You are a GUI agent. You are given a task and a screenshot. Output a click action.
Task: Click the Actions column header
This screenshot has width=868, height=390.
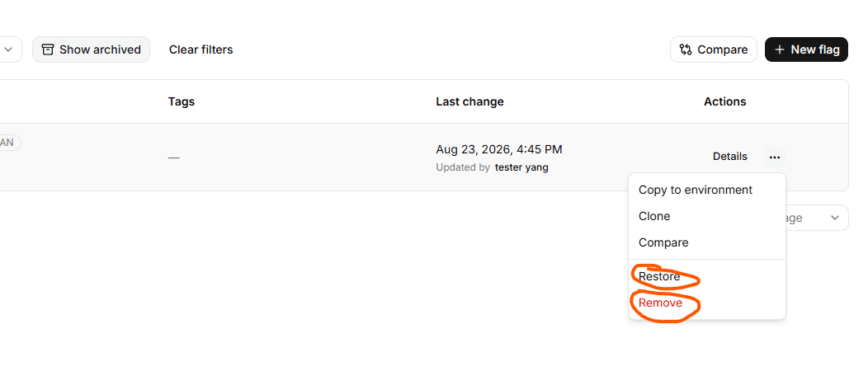[724, 101]
